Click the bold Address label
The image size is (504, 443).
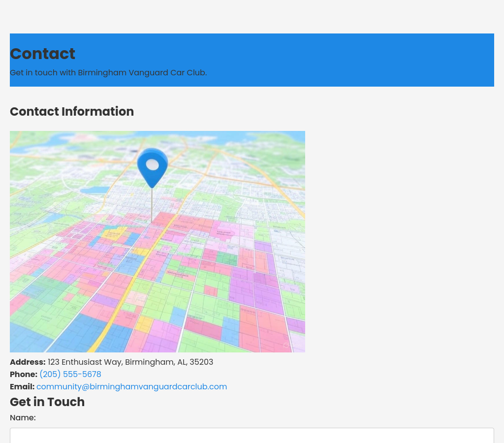tap(28, 362)
